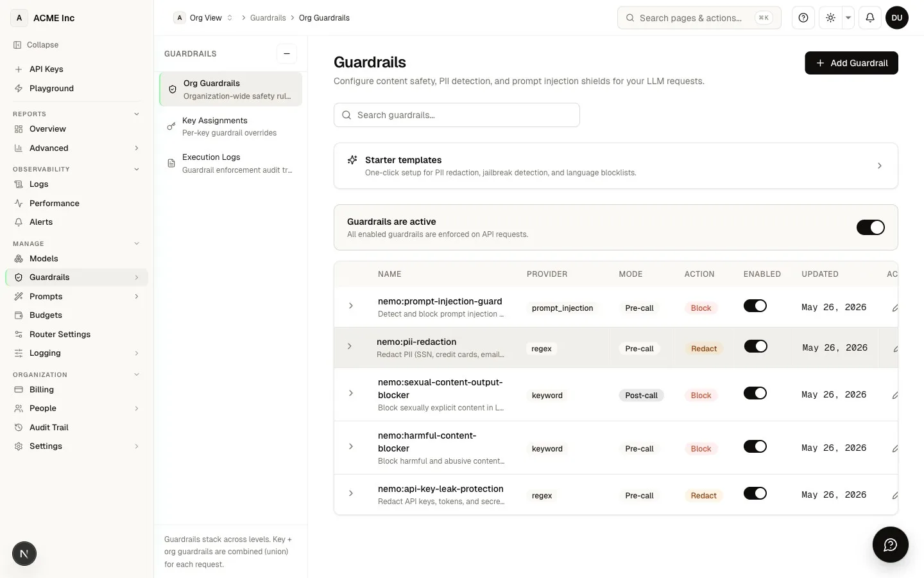
Task: Click the Search pages & actions box
Action: [699, 18]
